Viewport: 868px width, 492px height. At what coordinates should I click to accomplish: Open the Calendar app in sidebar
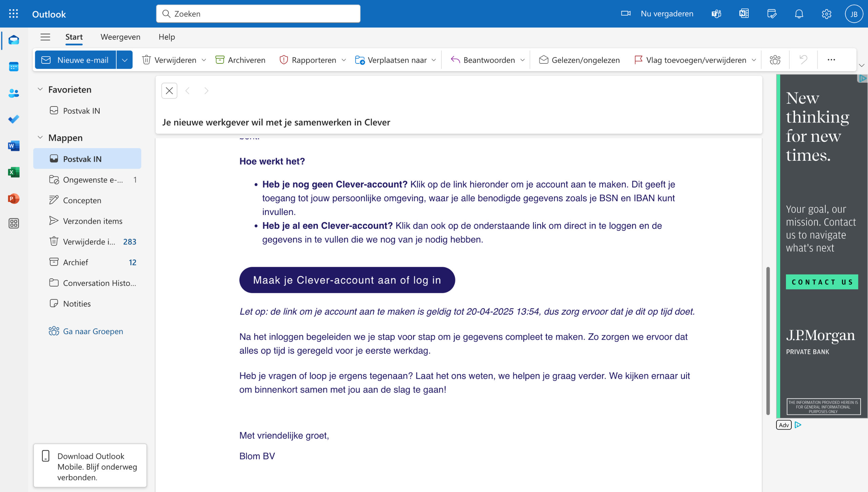coord(14,67)
